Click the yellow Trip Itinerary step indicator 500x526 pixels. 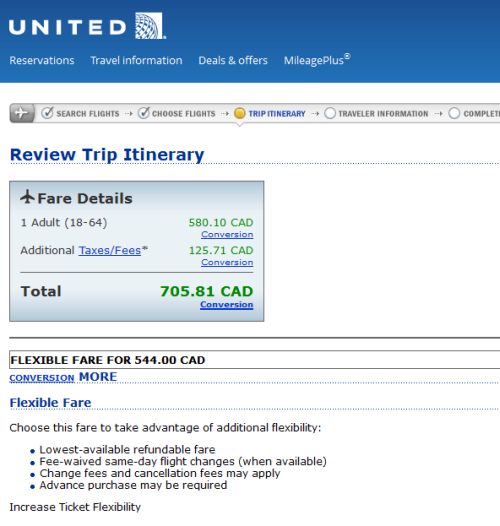click(x=240, y=113)
